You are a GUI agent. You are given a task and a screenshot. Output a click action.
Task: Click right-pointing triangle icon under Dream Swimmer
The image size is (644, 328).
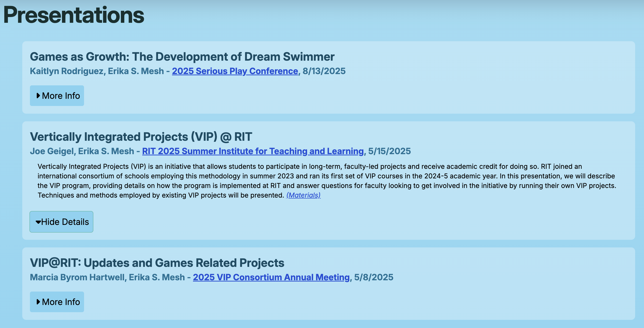38,96
